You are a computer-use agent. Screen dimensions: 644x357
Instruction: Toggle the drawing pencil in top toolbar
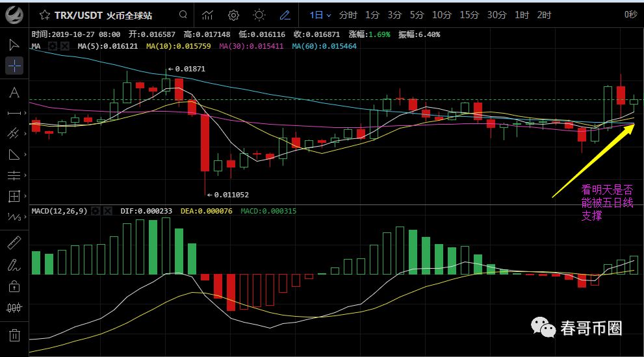pos(285,15)
